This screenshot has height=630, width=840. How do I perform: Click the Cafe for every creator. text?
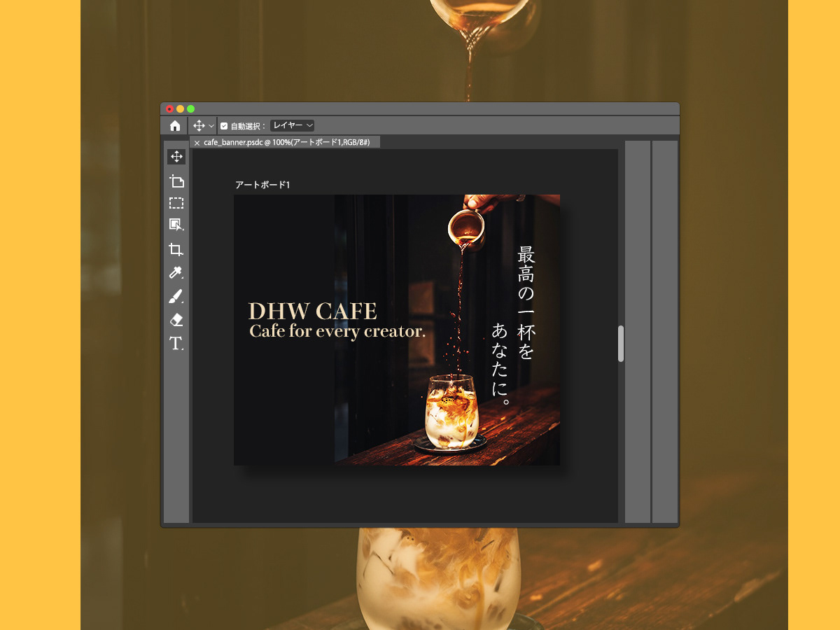tap(337, 331)
